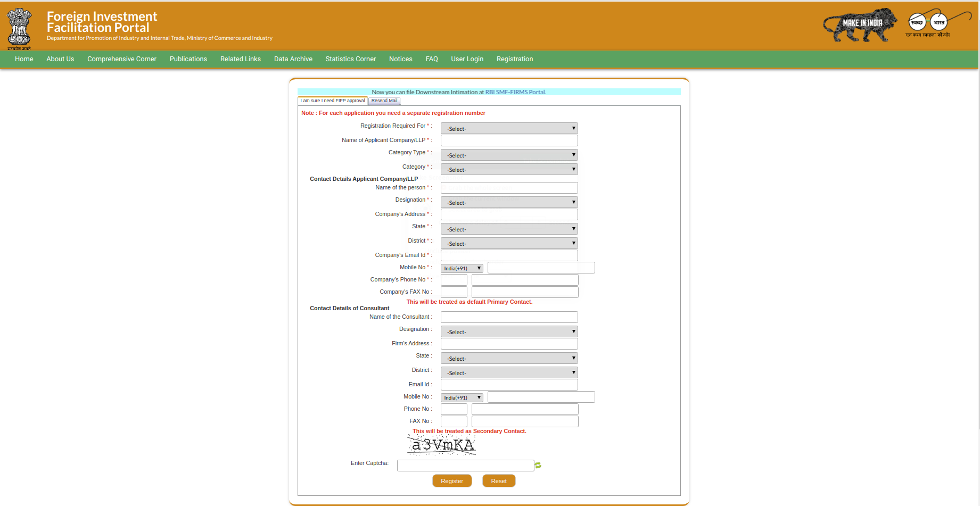Image resolution: width=980 pixels, height=506 pixels.
Task: Open the Statistics Corner menu
Action: click(350, 59)
